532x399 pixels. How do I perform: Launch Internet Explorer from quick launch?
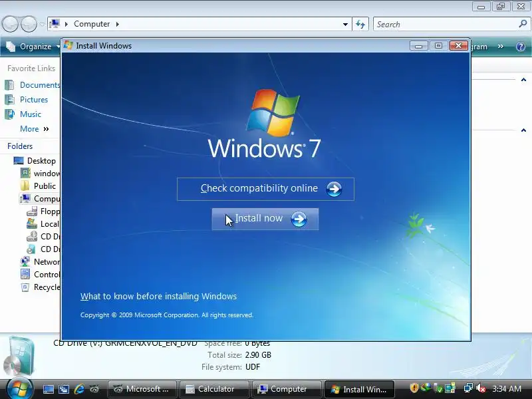[x=79, y=389]
